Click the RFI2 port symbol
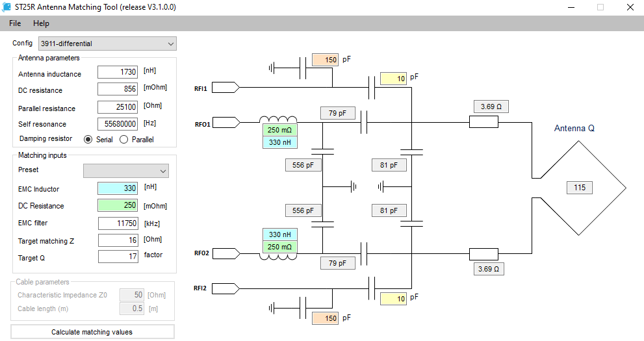 pos(226,289)
